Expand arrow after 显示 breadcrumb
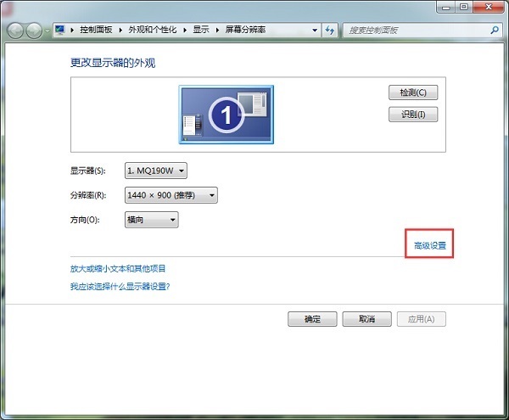This screenshot has height=420, width=509. click(217, 31)
